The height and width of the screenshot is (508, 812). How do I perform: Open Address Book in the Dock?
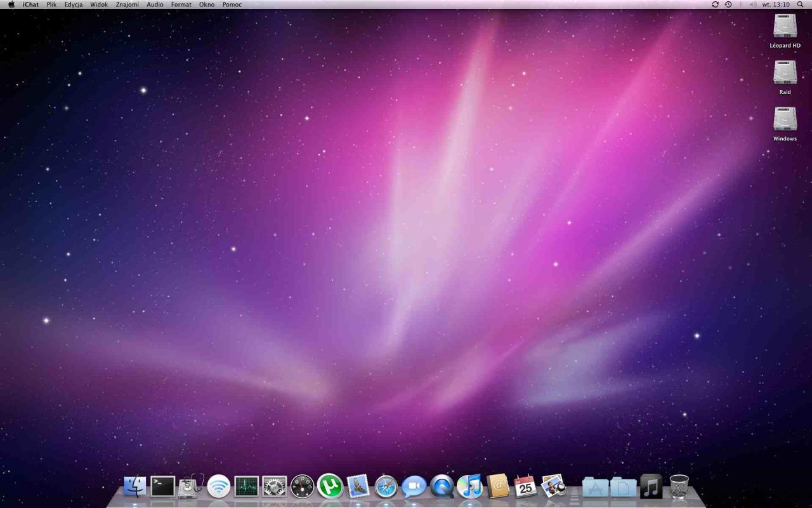click(x=498, y=486)
